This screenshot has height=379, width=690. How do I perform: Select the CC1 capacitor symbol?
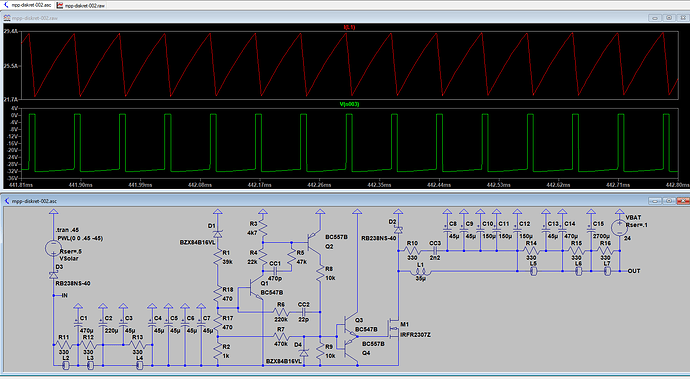pyautogui.click(x=275, y=271)
